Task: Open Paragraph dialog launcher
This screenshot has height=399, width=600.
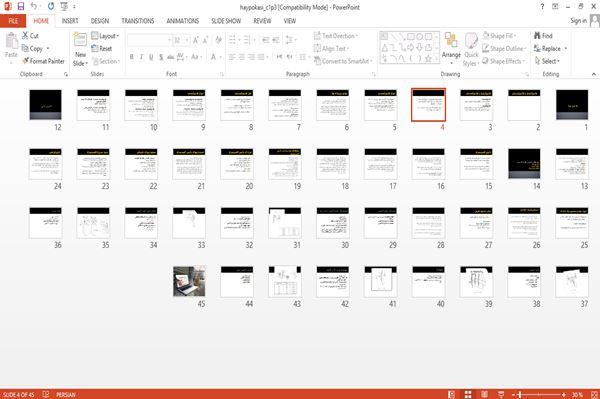Action: 374,74
